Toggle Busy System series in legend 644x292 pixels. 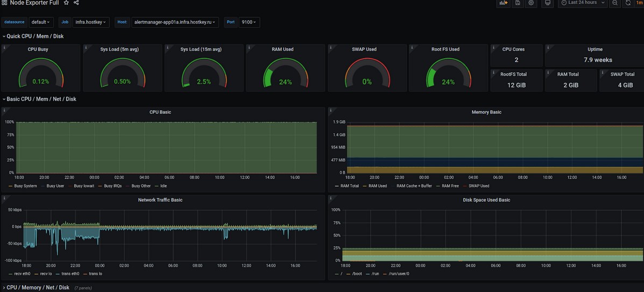tap(25, 186)
